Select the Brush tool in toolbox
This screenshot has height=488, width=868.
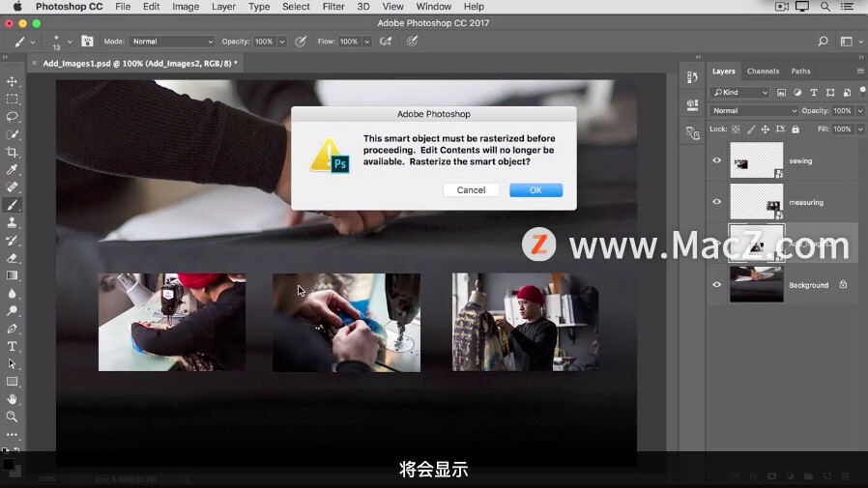tap(12, 205)
